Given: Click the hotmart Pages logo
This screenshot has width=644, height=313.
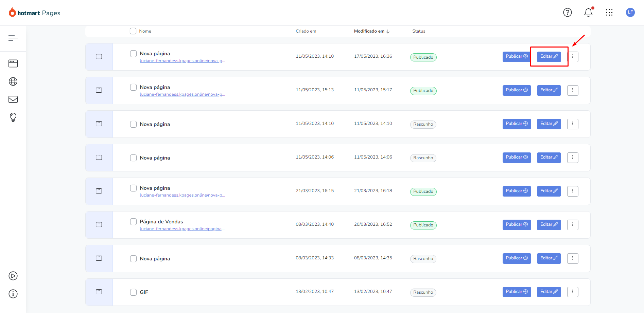Looking at the screenshot, I should (x=35, y=13).
